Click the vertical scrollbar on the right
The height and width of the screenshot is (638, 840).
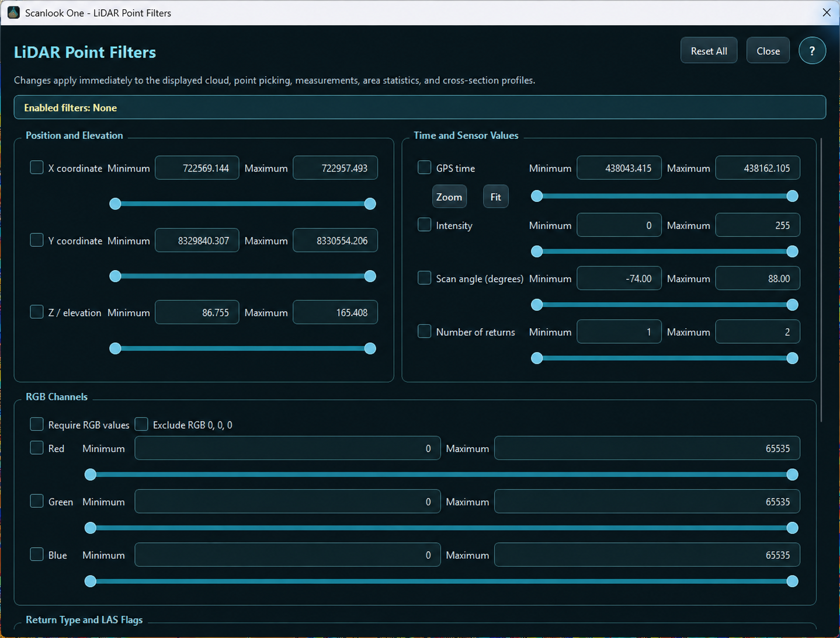pos(821,280)
